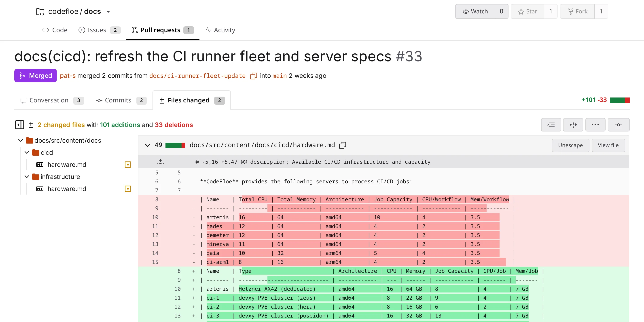The image size is (644, 322).
Task: Open the Code tab
Action: (55, 30)
